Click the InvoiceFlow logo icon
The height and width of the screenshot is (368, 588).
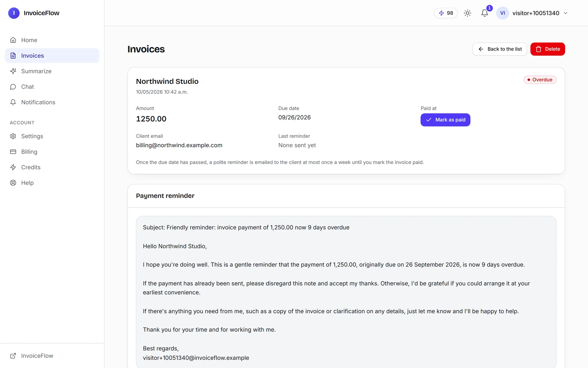pyautogui.click(x=14, y=13)
